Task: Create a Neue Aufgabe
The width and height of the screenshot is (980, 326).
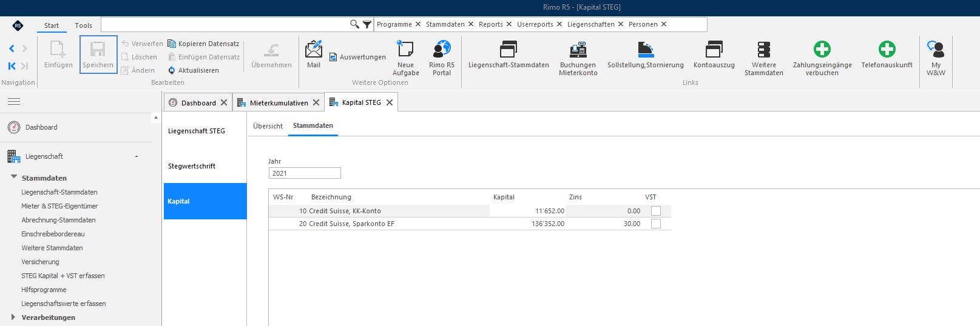Action: pyautogui.click(x=405, y=58)
